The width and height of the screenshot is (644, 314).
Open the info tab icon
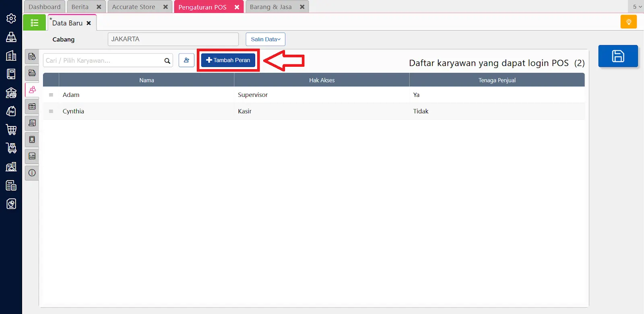pyautogui.click(x=32, y=173)
